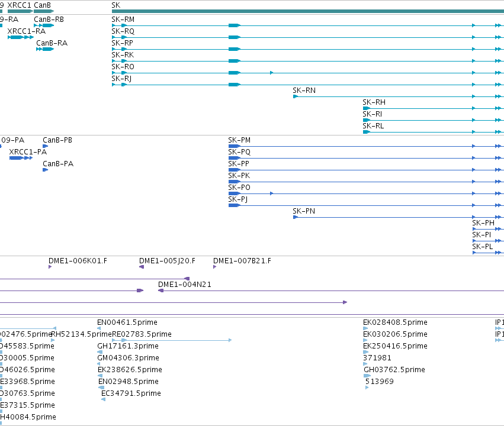The height and width of the screenshot is (426, 504).
Task: Select the EK250416.5prime EST label
Action: 396,346
